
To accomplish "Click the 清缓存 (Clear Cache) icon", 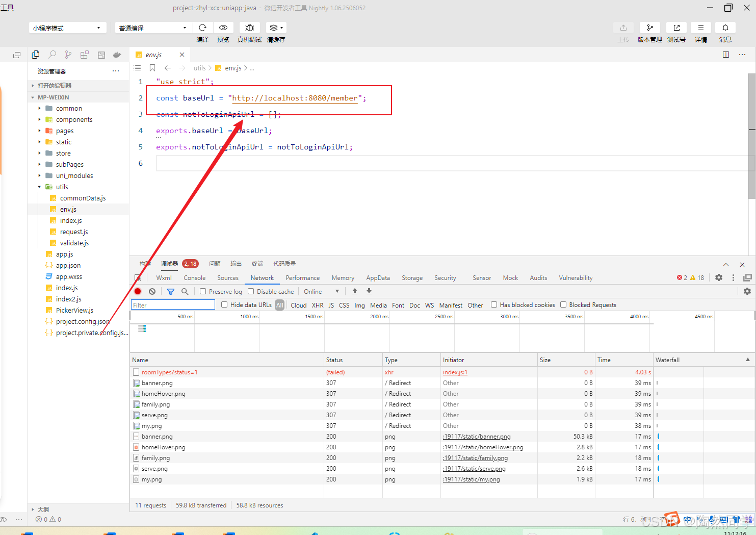I will [273, 28].
